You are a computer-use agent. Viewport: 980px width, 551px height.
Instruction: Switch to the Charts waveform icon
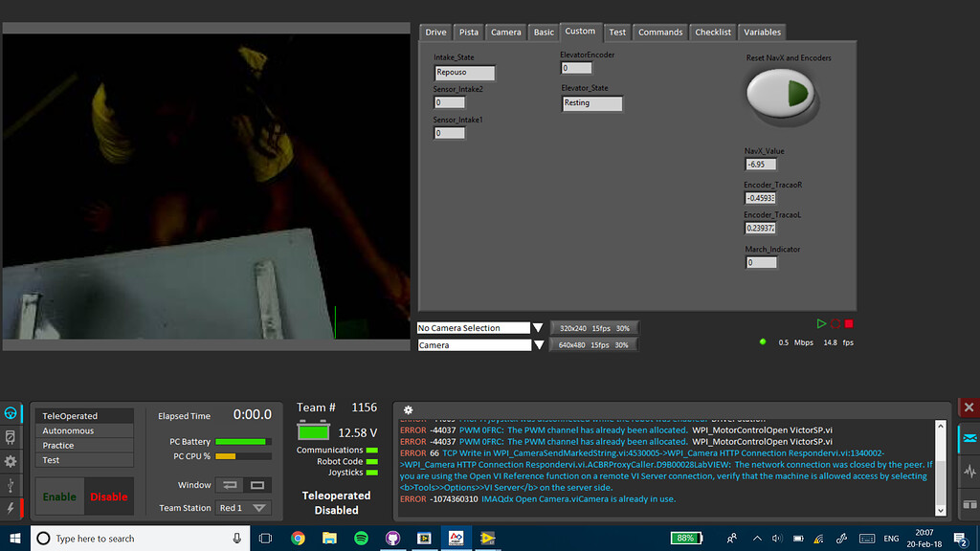tap(969, 469)
